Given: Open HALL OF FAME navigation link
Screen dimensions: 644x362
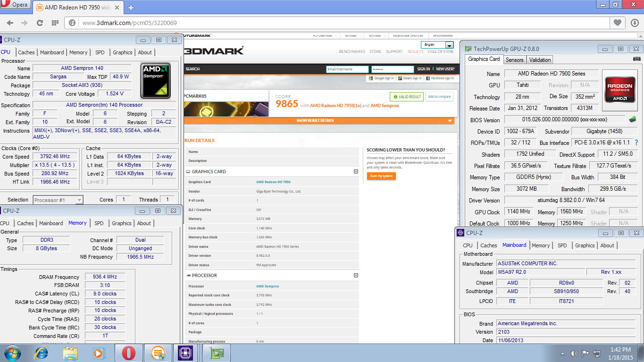Looking at the screenshot, I should click(x=441, y=51).
